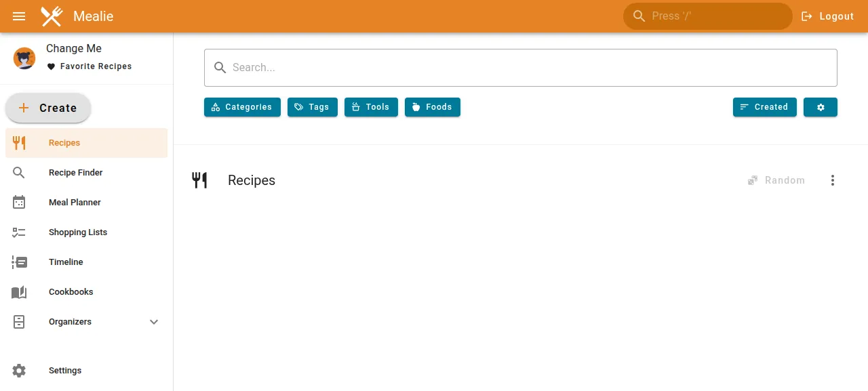Open Settings in the sidebar
This screenshot has height=391, width=868.
click(87, 371)
